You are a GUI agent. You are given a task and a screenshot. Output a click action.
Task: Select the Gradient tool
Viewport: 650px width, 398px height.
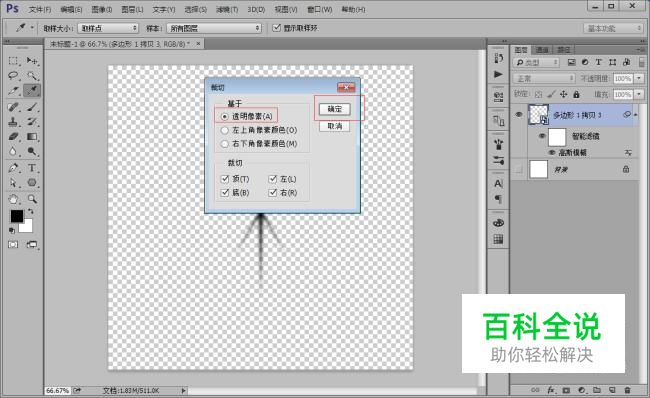[32, 136]
